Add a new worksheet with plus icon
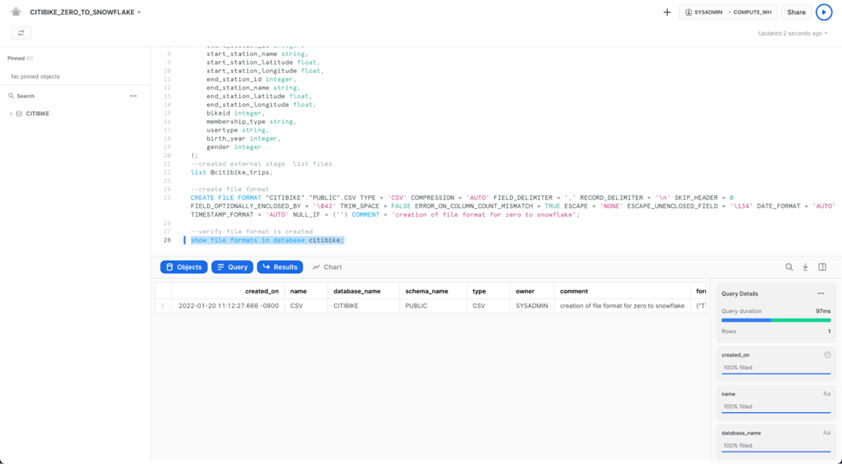The width and height of the screenshot is (842, 464). 667,12
